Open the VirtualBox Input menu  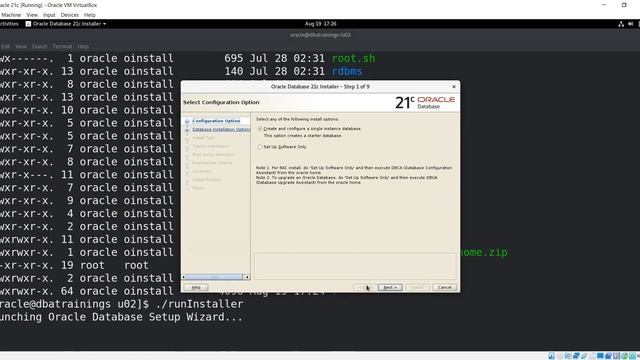pyautogui.click(x=49, y=15)
